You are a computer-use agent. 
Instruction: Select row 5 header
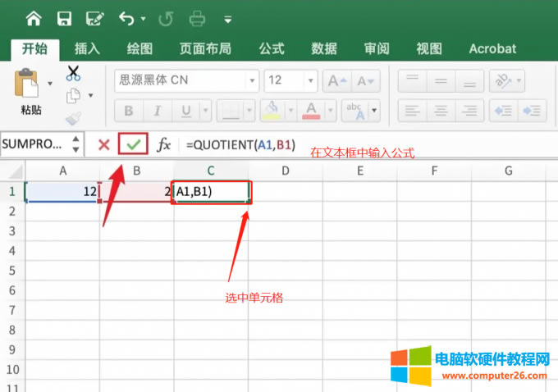tap(12, 271)
